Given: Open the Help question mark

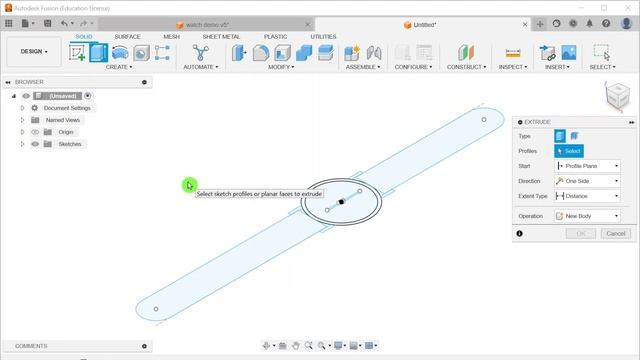Looking at the screenshot, I should point(606,24).
